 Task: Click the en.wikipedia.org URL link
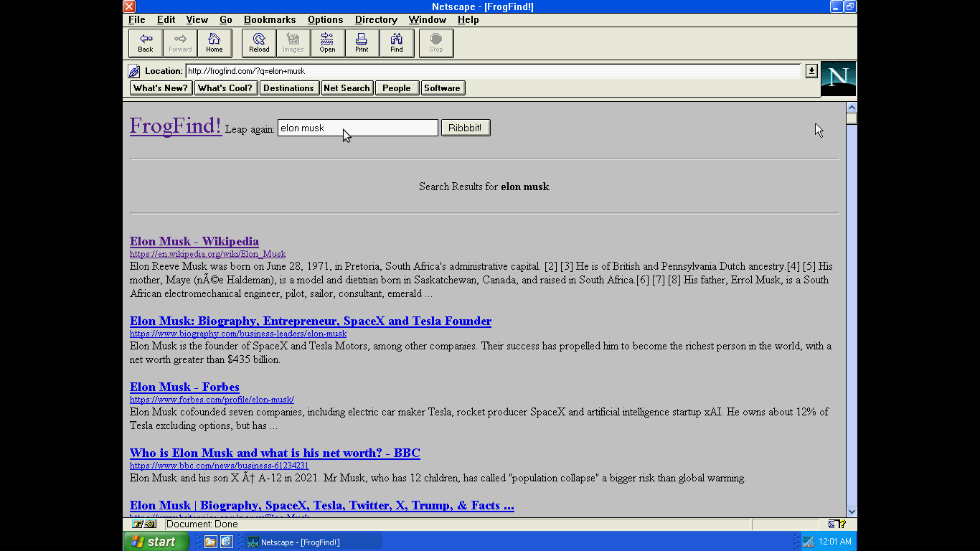(207, 254)
